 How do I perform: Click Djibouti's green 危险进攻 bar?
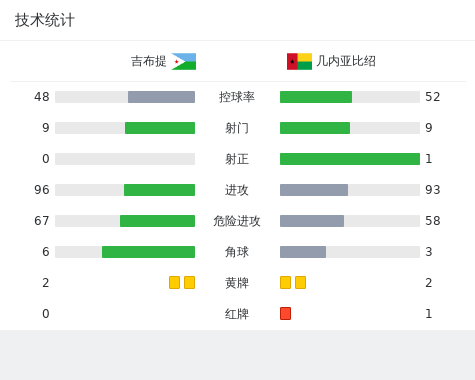tap(157, 221)
